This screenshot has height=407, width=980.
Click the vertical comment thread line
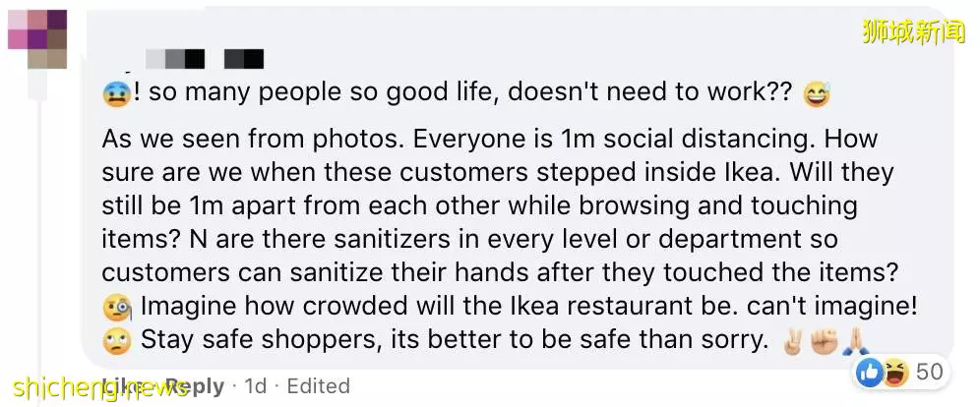coord(40,237)
